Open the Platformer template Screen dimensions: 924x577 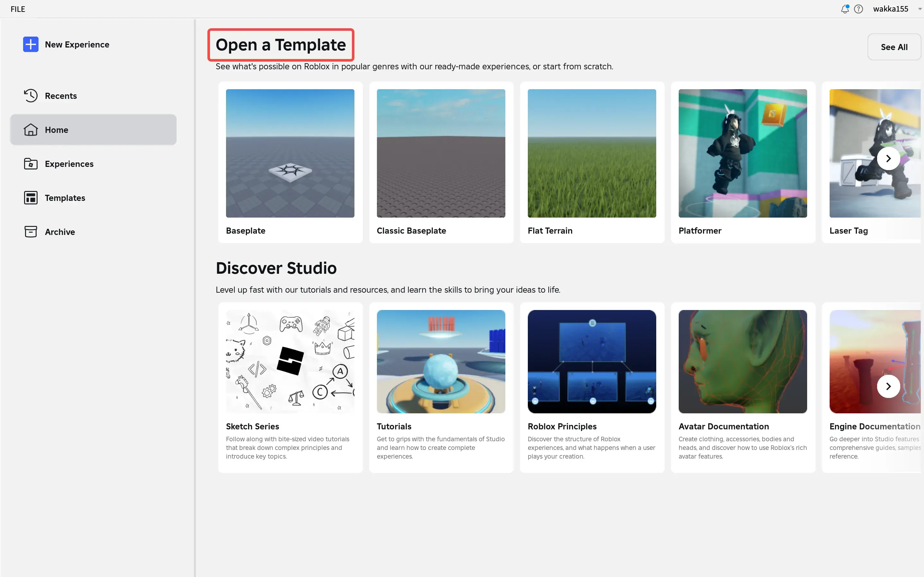pos(743,153)
